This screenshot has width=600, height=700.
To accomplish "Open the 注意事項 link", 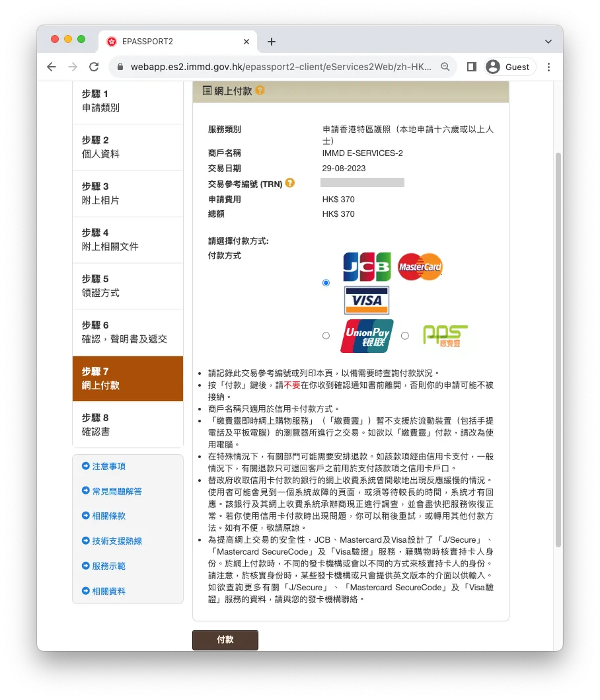I will (x=108, y=467).
